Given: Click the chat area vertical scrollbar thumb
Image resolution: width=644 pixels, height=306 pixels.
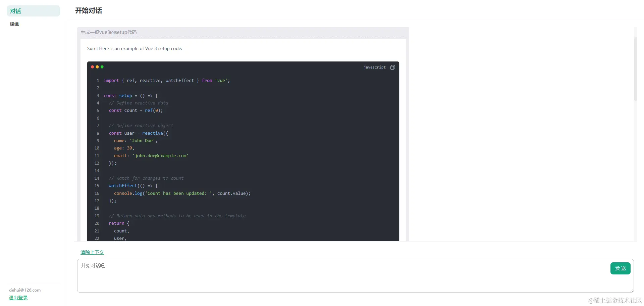Looking at the screenshot, I should [635, 69].
